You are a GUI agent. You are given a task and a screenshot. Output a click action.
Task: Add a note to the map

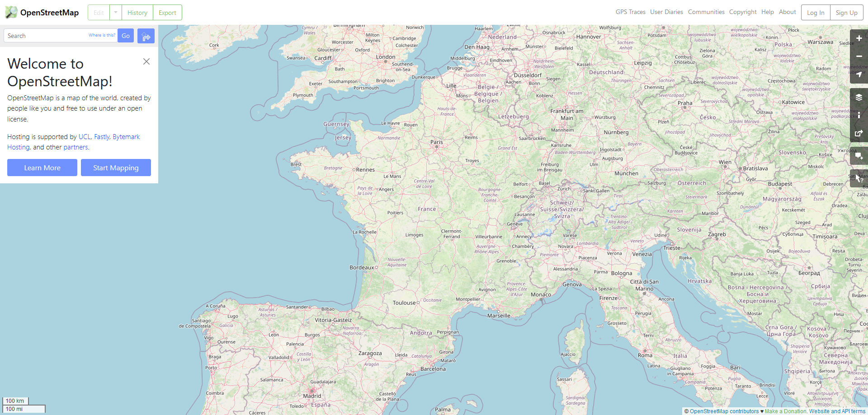click(x=859, y=156)
